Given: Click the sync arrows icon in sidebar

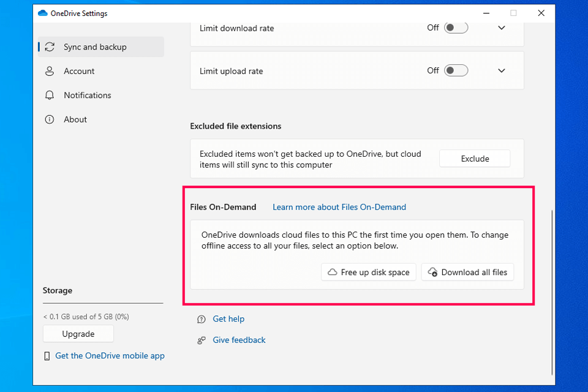Looking at the screenshot, I should (50, 47).
